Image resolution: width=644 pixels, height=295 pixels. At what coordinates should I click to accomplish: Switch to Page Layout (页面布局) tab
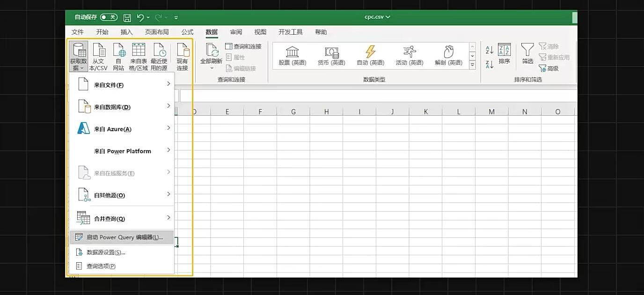click(157, 32)
